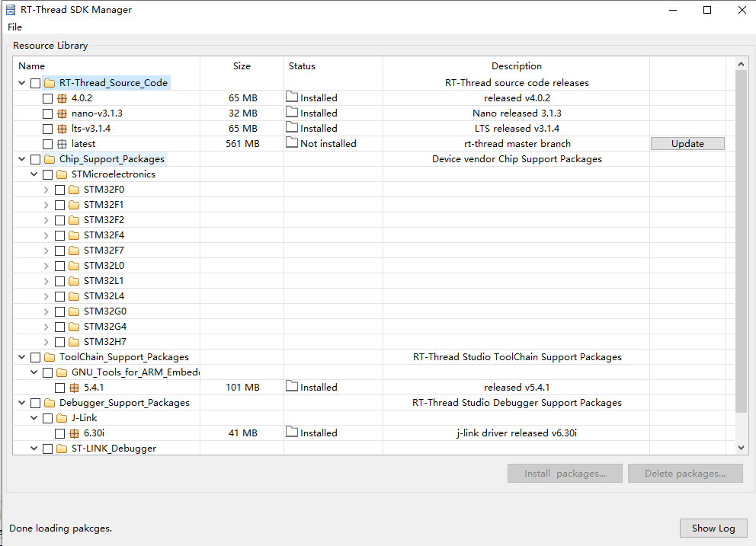Screen dimensions: 756x546
Task: Click the 6.30i J-Link package icon
Action: 74,433
